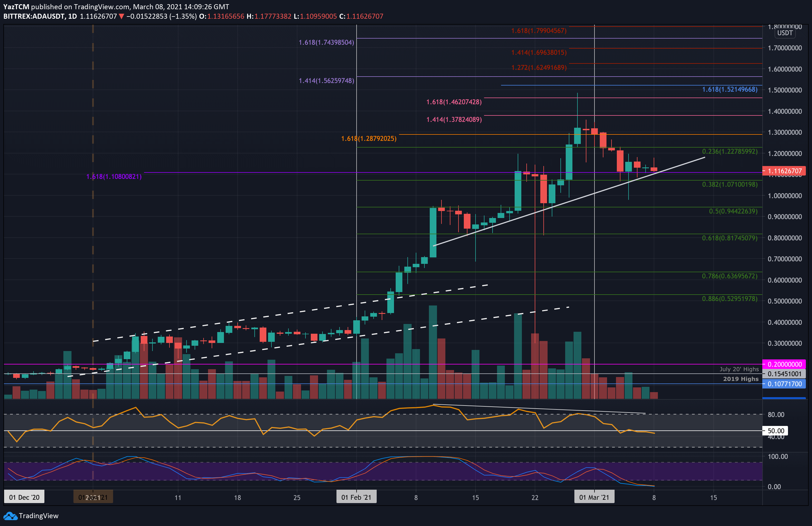Click the YazTCM author name in header
This screenshot has width=812, height=526.
16,7
